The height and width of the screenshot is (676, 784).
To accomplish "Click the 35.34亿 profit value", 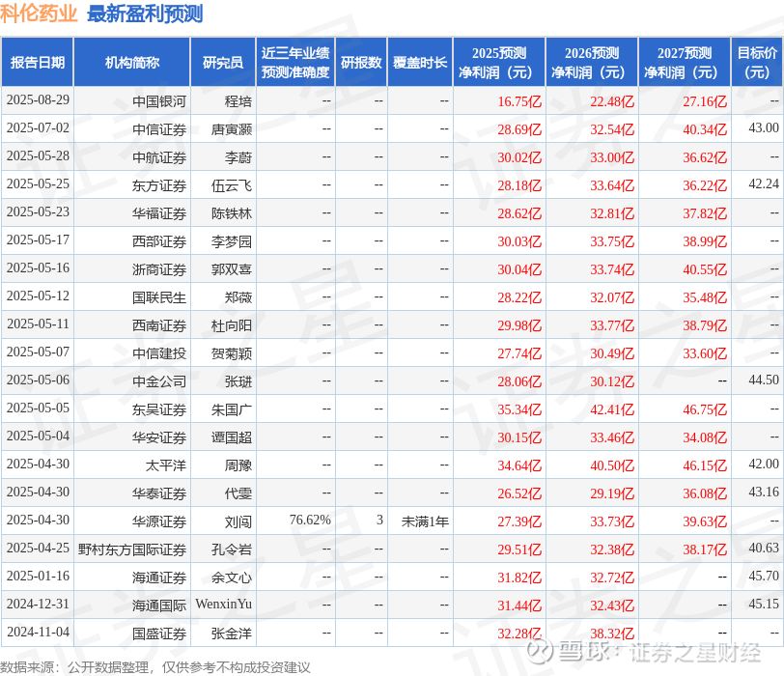I will [519, 409].
